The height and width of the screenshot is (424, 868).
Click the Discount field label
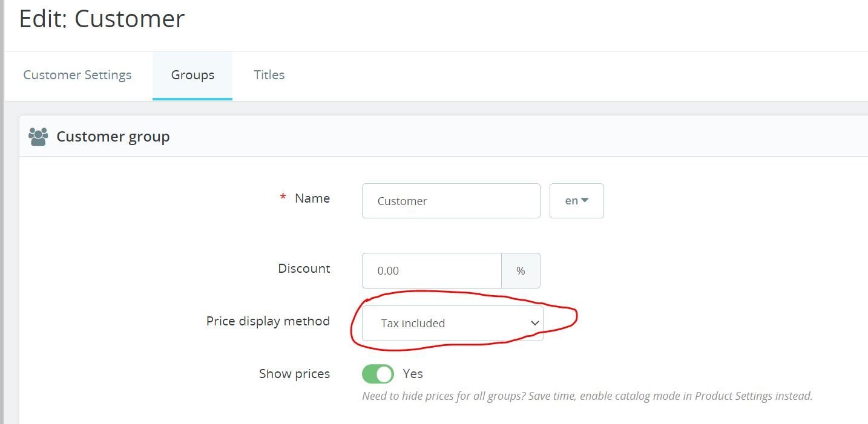(304, 269)
